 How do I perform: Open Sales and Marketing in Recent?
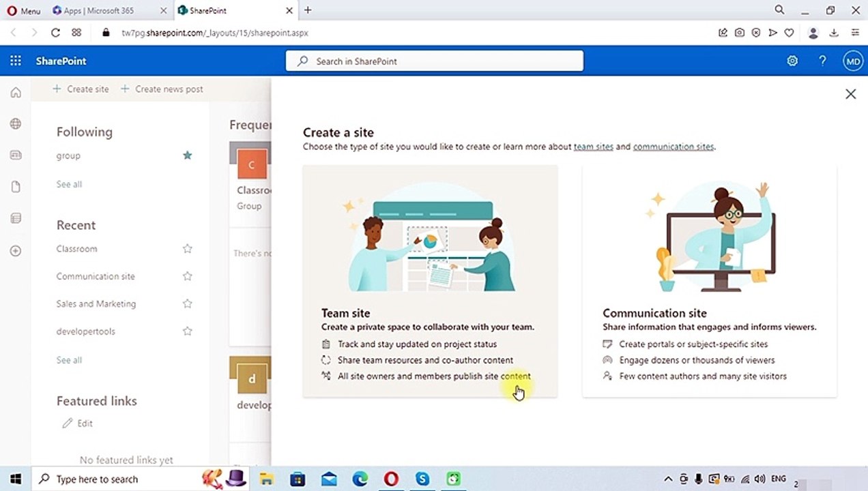tap(96, 303)
